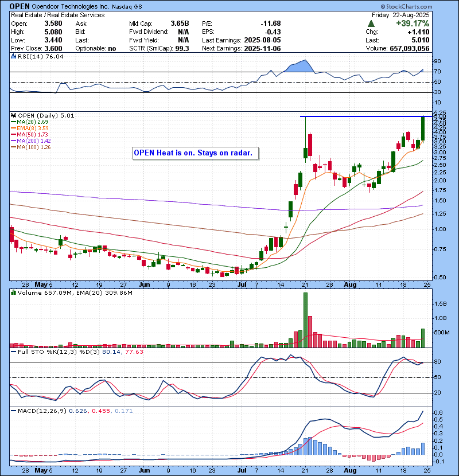Click the EPS value -0.43
459x476 pixels.
pyautogui.click(x=273, y=32)
